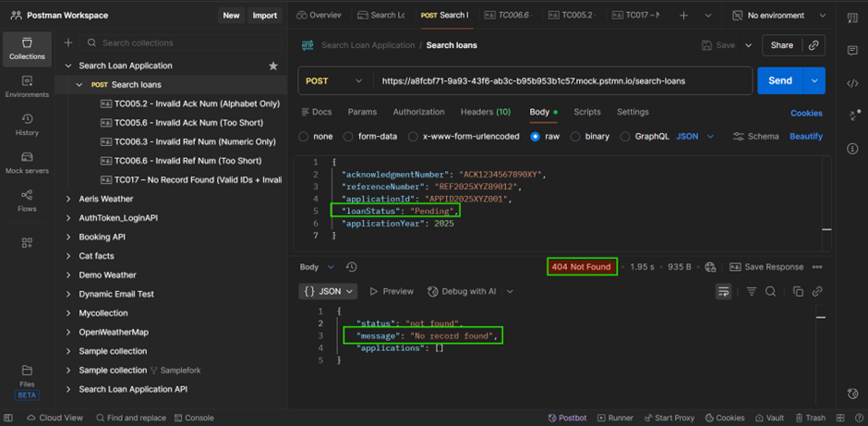This screenshot has height=426, width=868.
Task: Click the Save Response button
Action: [x=766, y=267]
